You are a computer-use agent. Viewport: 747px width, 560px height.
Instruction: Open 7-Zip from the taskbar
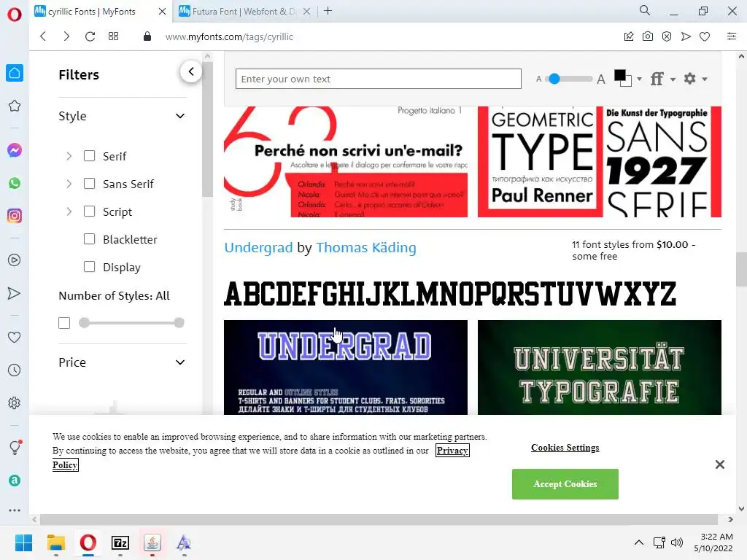120,542
